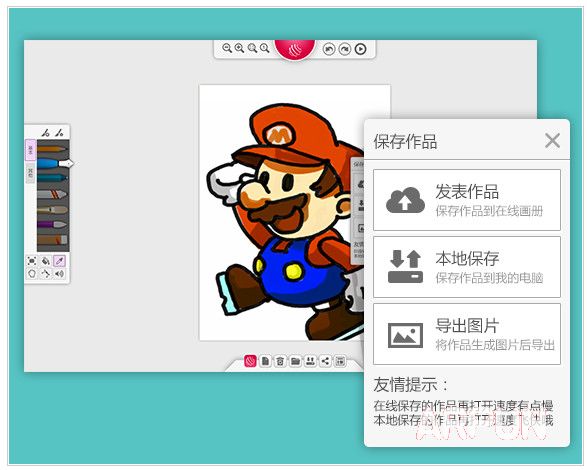The height and width of the screenshot is (470, 587).
Task: Click the 导出图片 export image option
Action: [467, 334]
